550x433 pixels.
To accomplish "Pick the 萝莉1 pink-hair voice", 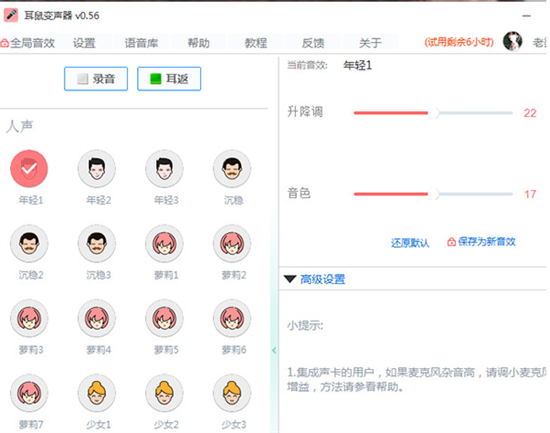I will click(x=165, y=244).
